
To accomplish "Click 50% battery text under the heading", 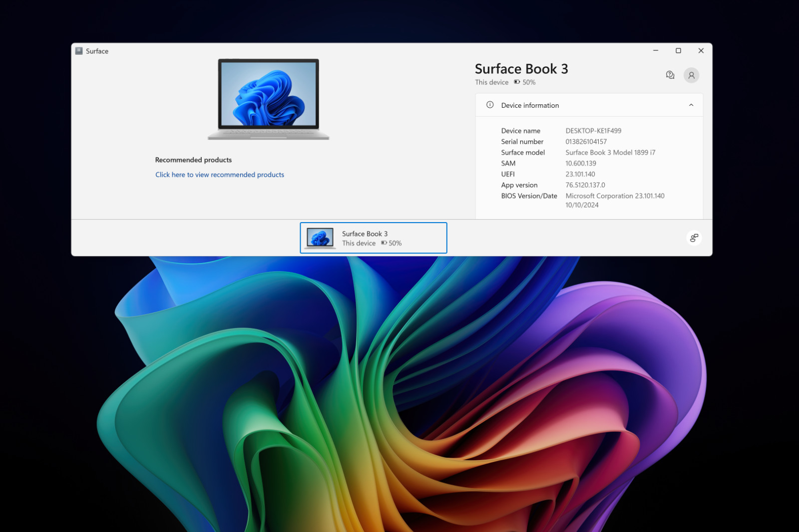I will (529, 82).
